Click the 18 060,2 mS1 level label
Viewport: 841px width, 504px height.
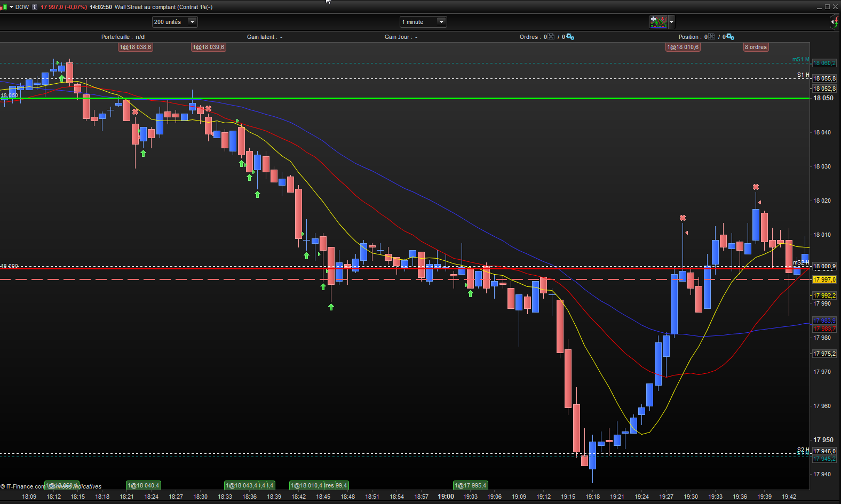[824, 63]
